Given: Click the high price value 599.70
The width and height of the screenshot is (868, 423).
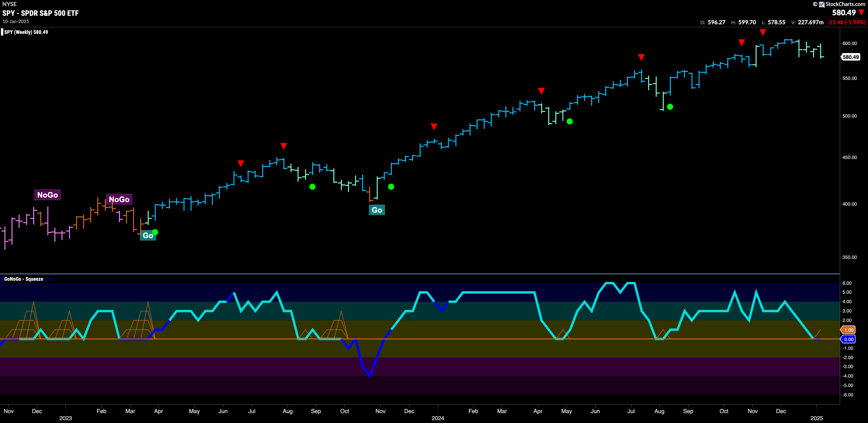Looking at the screenshot, I should pos(747,22).
